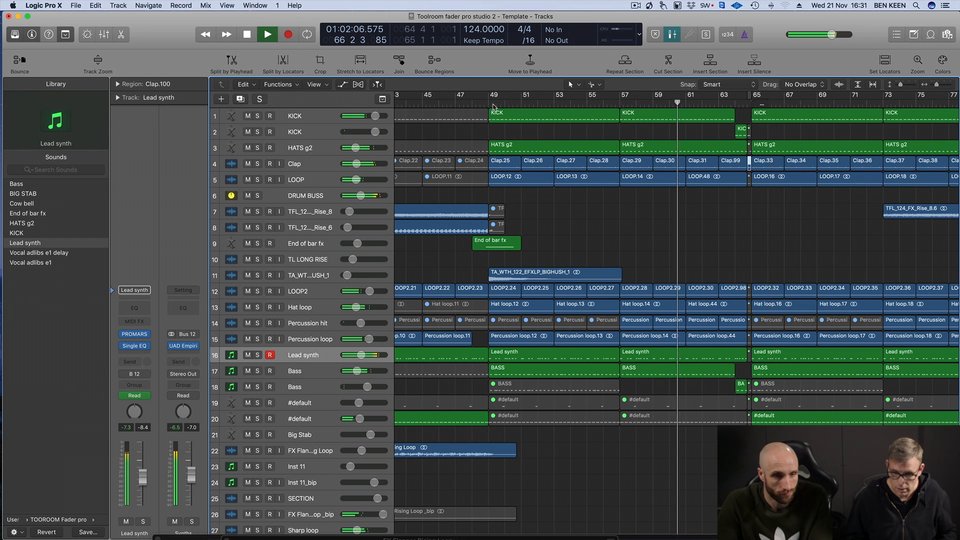Image resolution: width=960 pixels, height=540 pixels.
Task: Open the Functions dropdown menu
Action: click(280, 84)
